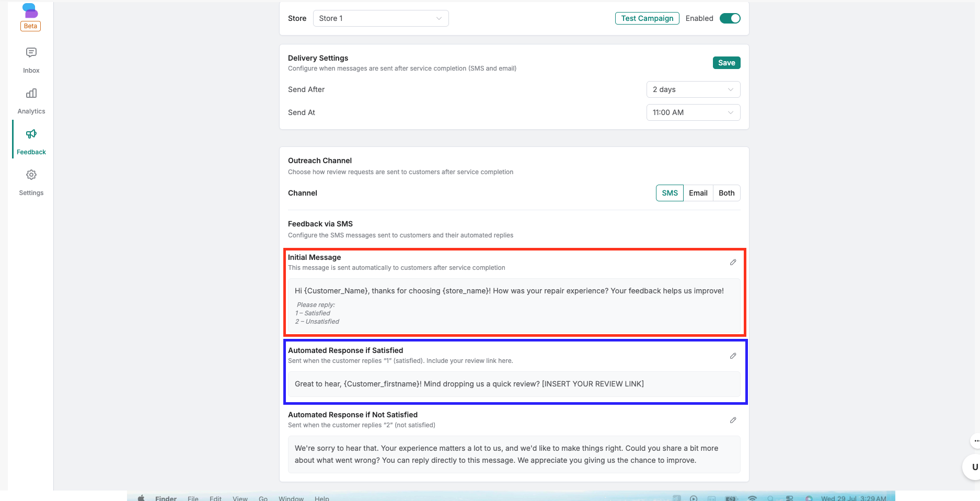Expand the Send After 2 days dropdown

pyautogui.click(x=693, y=89)
